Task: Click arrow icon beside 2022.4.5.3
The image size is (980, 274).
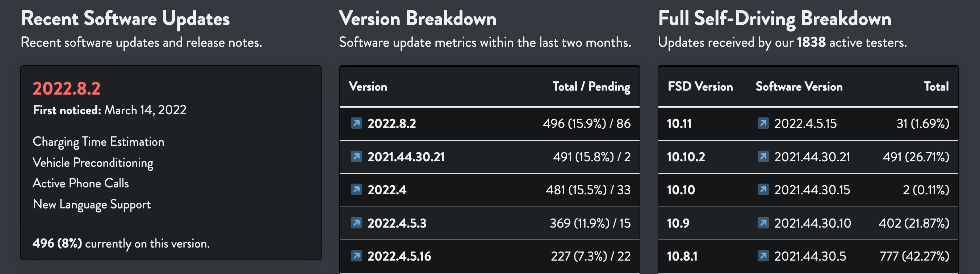Action: pos(356,223)
